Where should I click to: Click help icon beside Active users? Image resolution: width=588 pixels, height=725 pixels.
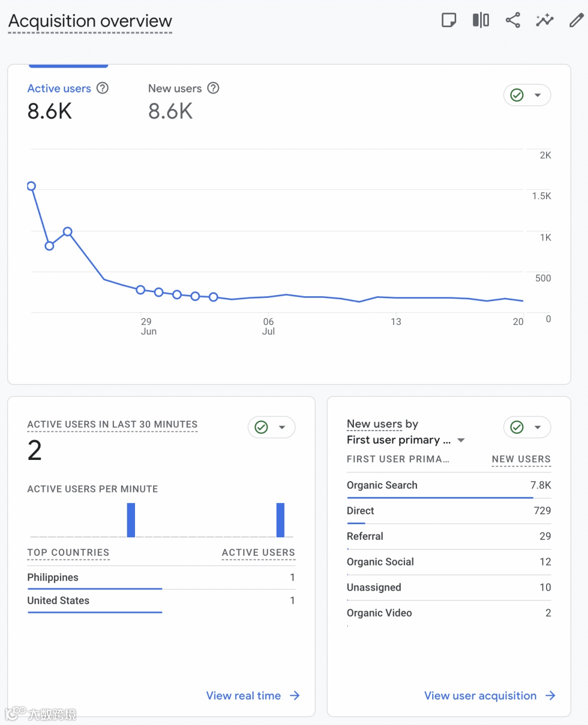coord(102,88)
